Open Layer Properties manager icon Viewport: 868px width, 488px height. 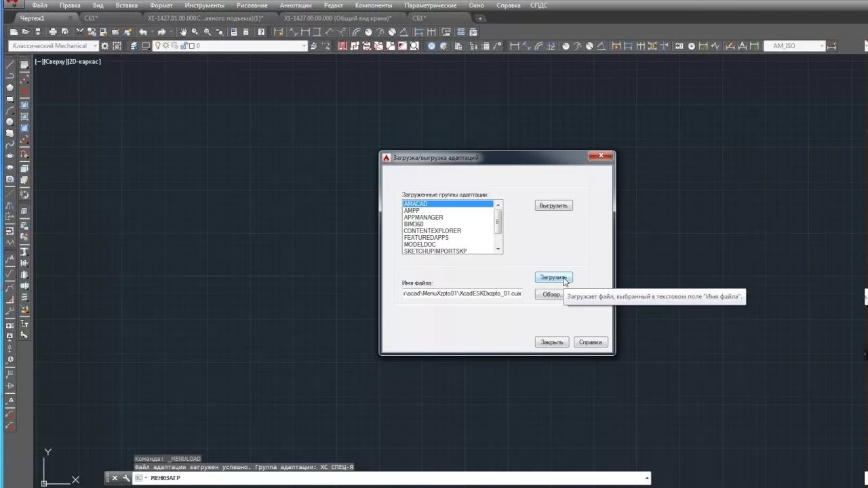click(x=135, y=46)
